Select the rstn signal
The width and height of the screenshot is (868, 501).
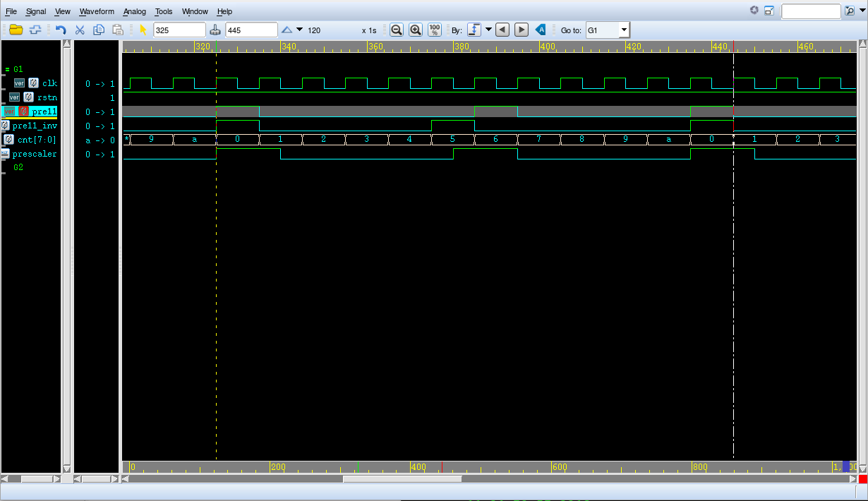(x=47, y=97)
